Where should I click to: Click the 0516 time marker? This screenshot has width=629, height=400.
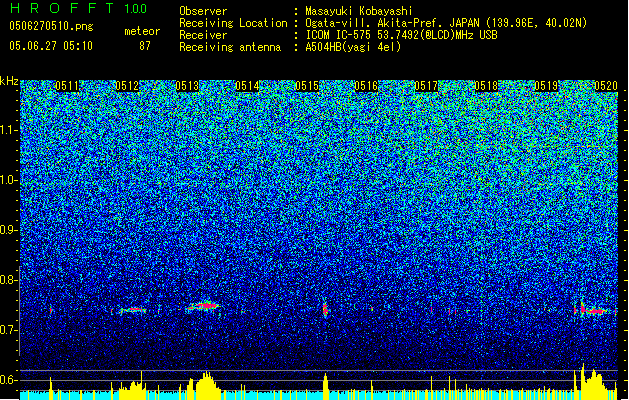366,86
